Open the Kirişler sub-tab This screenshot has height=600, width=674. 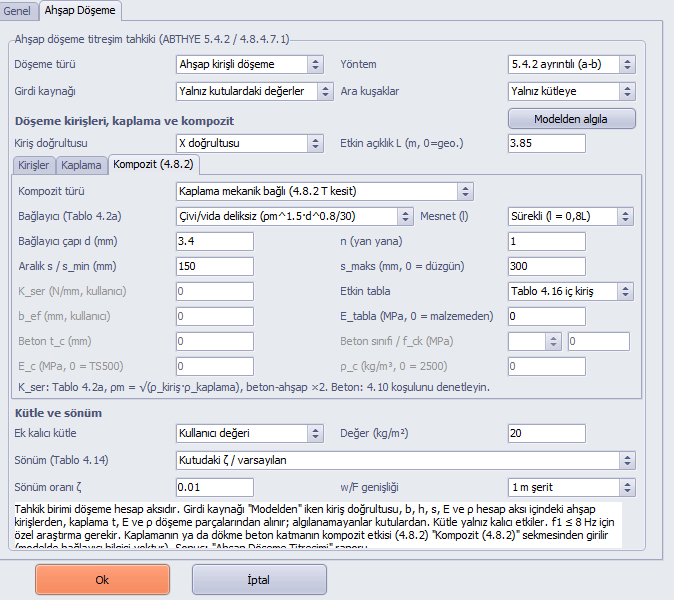pos(34,165)
